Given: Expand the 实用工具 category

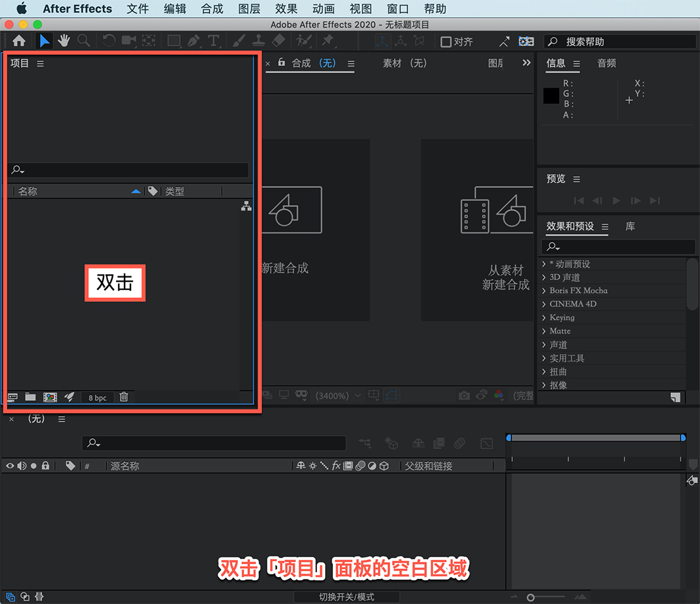Looking at the screenshot, I should coord(544,358).
